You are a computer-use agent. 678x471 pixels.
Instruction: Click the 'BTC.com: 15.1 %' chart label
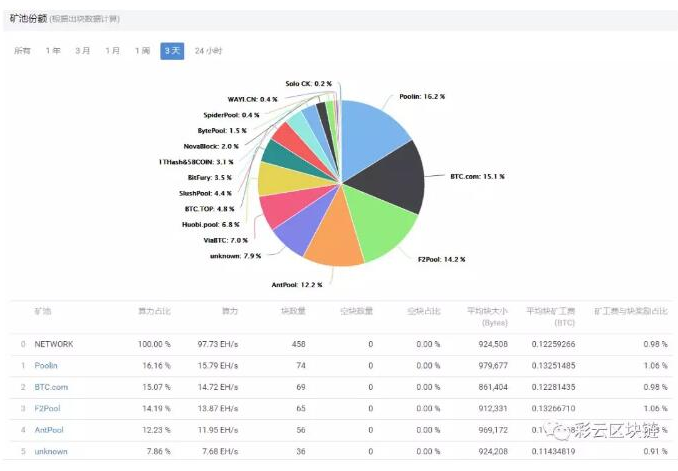pos(477,176)
